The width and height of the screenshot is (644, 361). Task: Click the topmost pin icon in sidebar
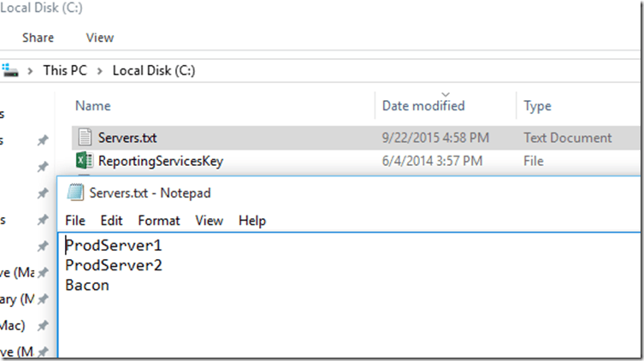(x=43, y=141)
